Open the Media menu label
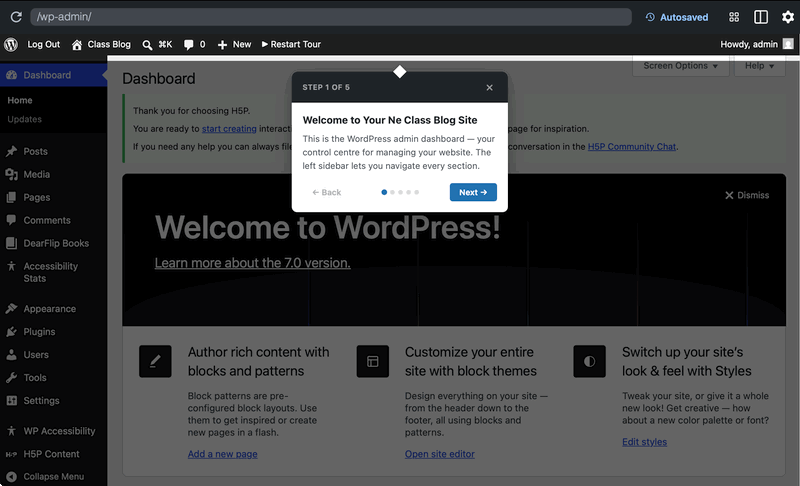This screenshot has height=486, width=800. pos(37,174)
